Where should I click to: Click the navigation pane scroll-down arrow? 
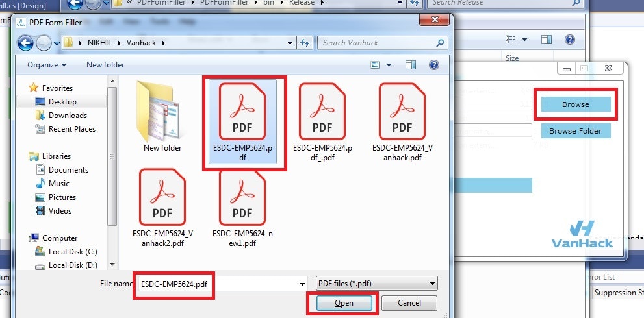coord(112,265)
